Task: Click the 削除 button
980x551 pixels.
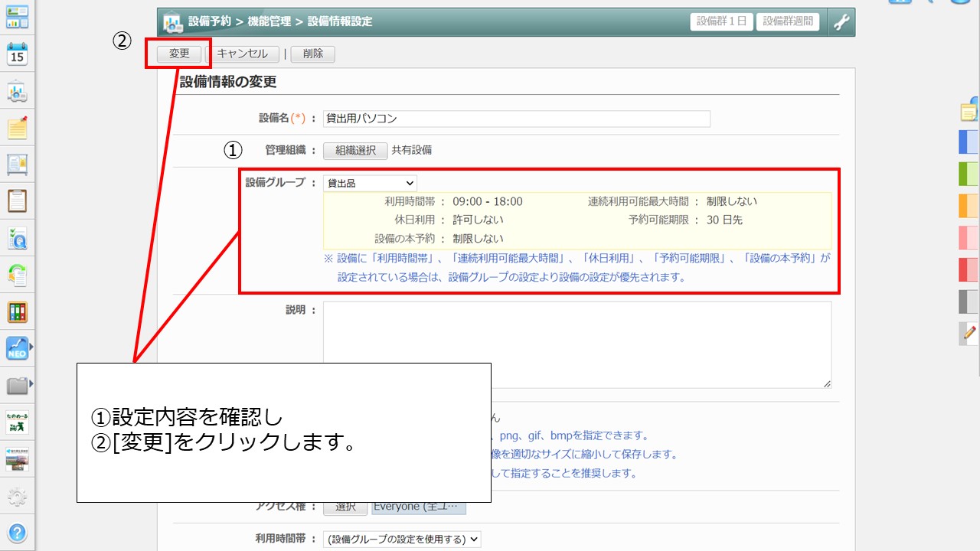Action: click(312, 54)
